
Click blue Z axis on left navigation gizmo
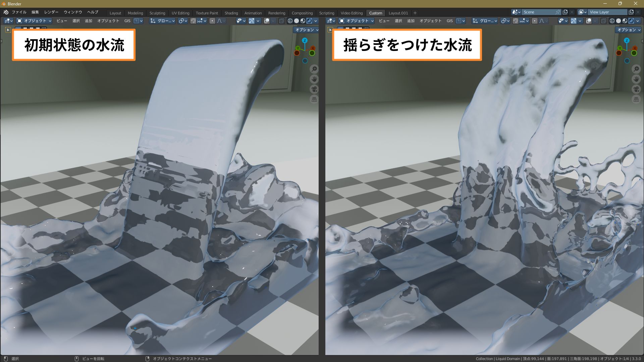305,41
